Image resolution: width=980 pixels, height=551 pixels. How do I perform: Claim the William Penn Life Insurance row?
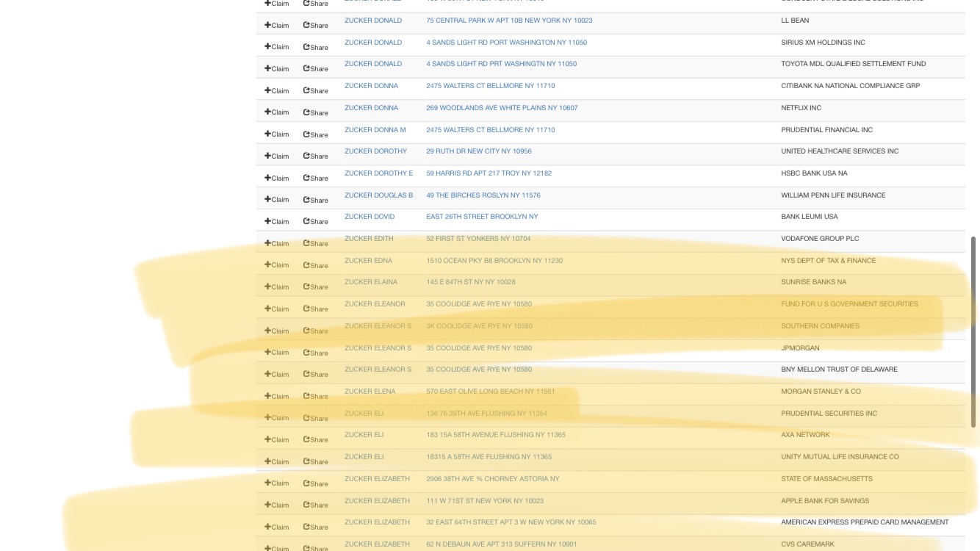pyautogui.click(x=277, y=200)
